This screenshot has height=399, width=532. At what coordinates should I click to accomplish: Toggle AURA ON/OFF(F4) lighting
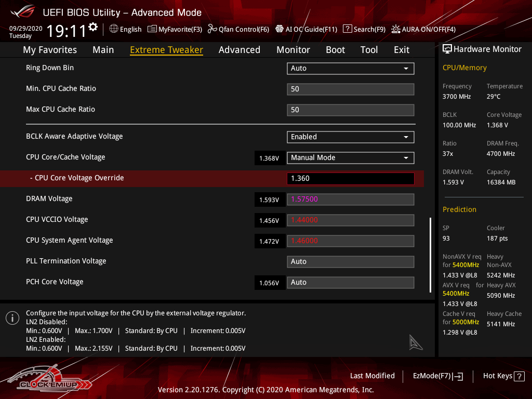coord(396,29)
